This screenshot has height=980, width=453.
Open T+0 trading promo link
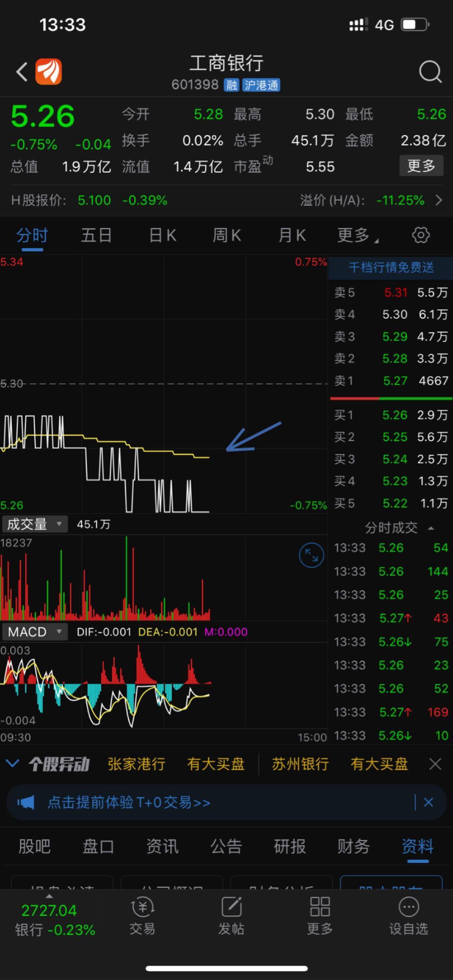129,802
